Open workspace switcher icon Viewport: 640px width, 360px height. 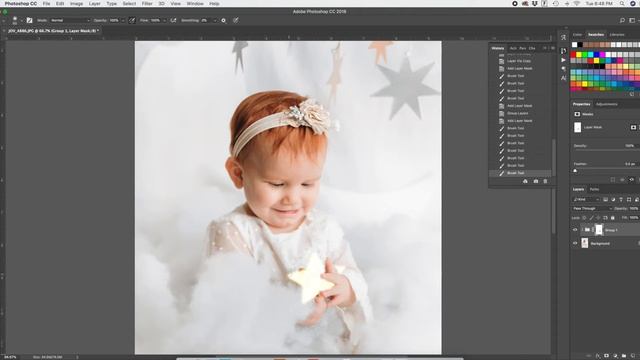(632, 20)
